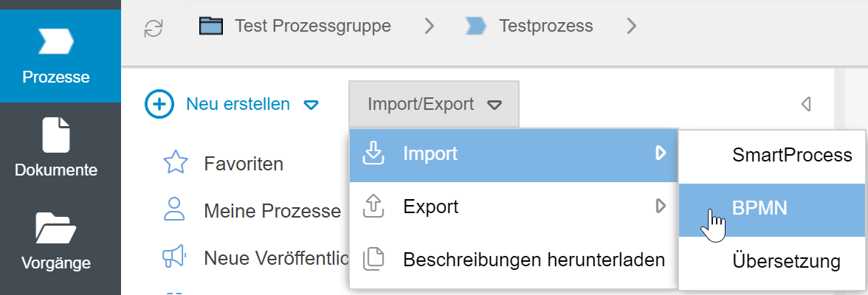The width and height of the screenshot is (868, 295).
Task: Click the Test Prozessgruppe folder icon
Action: point(211,27)
